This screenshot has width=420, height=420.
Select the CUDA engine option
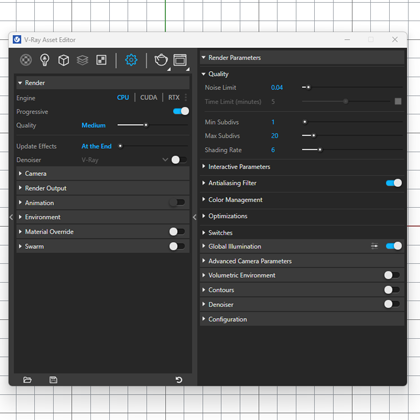pyautogui.click(x=149, y=98)
